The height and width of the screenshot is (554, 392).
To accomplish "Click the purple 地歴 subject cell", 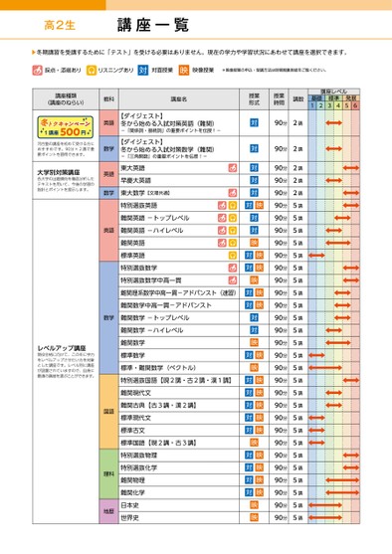I will [x=108, y=511].
